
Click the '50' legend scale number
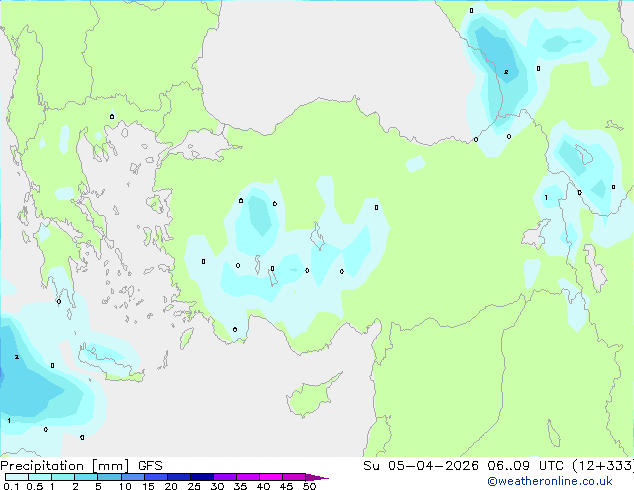click(x=309, y=486)
